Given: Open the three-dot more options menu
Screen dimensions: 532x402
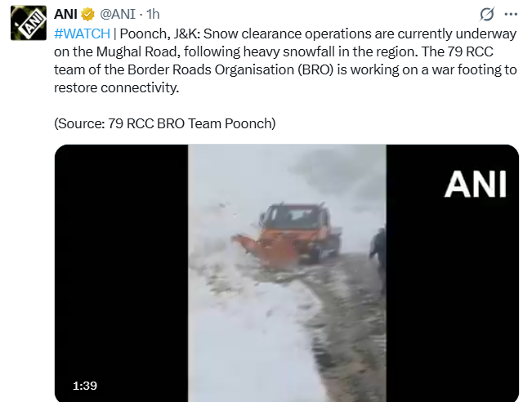Looking at the screenshot, I should pos(511,14).
